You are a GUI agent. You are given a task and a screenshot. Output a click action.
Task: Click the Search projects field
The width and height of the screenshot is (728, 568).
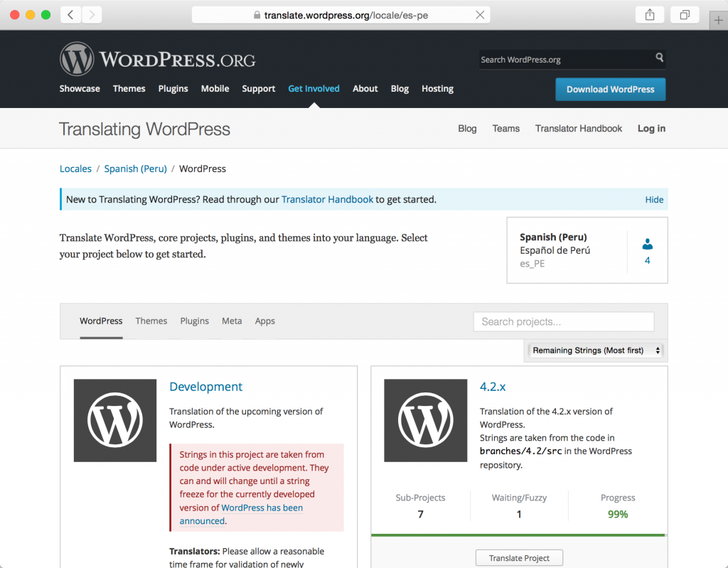tap(564, 321)
